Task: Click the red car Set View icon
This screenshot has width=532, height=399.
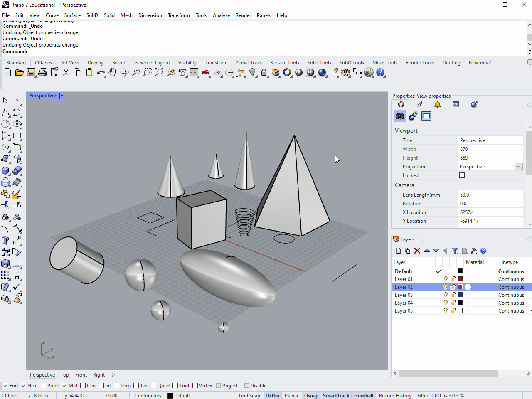Action: [x=206, y=72]
